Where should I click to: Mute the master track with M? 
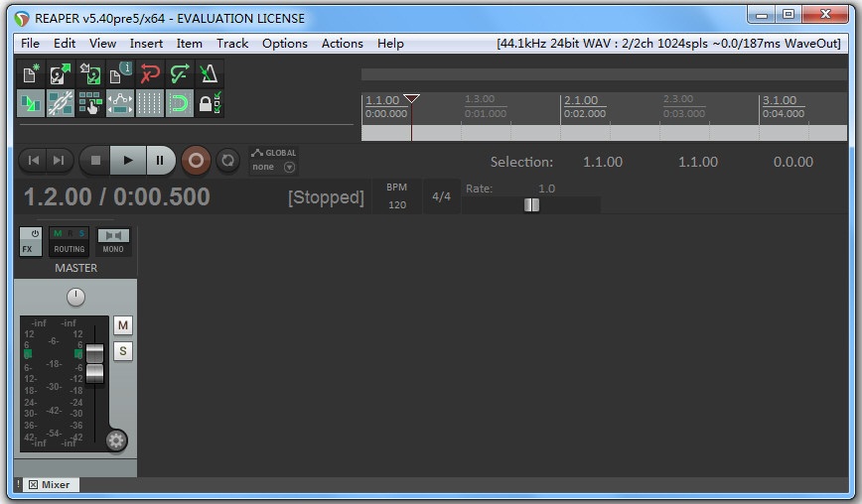click(123, 325)
